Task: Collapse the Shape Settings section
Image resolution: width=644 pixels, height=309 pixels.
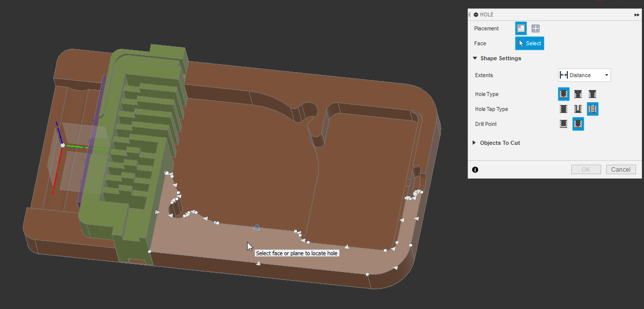Action: (x=475, y=58)
